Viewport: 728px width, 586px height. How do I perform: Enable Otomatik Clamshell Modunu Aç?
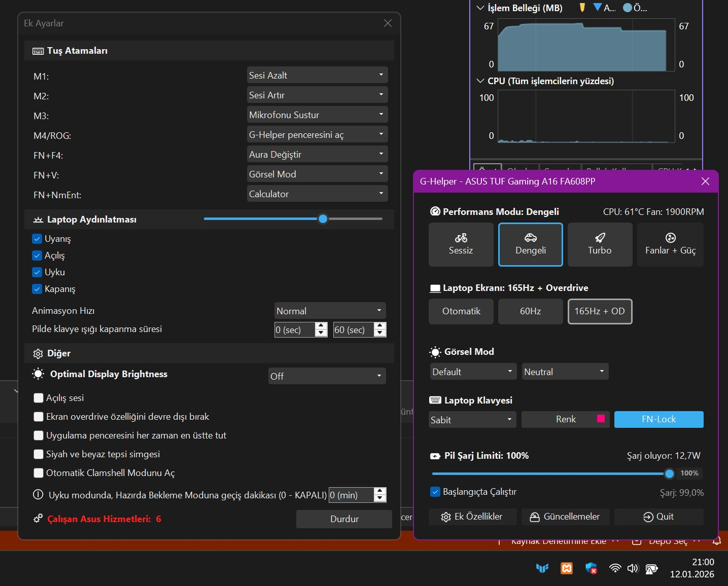pyautogui.click(x=39, y=473)
